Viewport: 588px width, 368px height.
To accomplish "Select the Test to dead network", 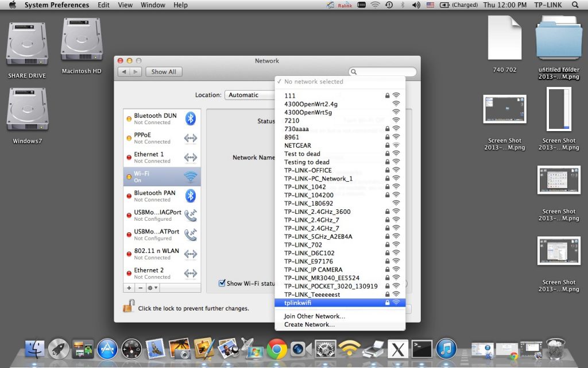I will pos(340,154).
